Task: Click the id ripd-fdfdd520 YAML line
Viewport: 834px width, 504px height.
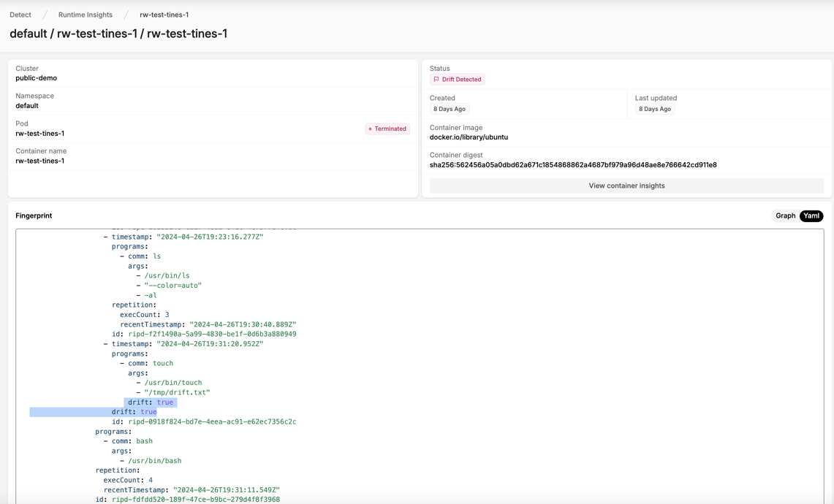Action: [x=188, y=500]
